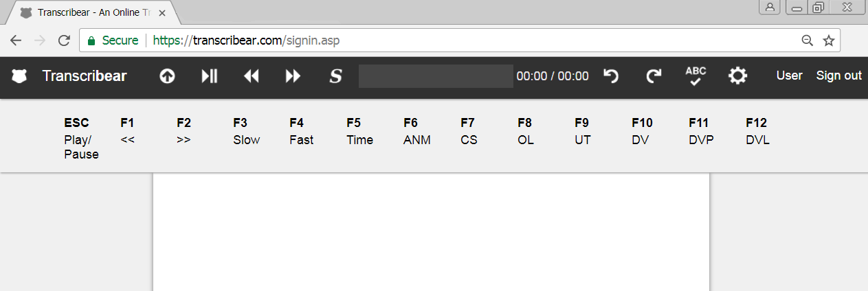Screen dimensions: 868x291
Task: Sign out of Transcribear
Action: pos(838,75)
